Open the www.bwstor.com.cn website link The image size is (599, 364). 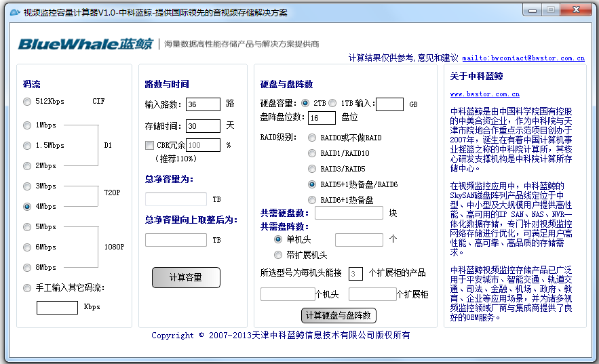(x=485, y=94)
